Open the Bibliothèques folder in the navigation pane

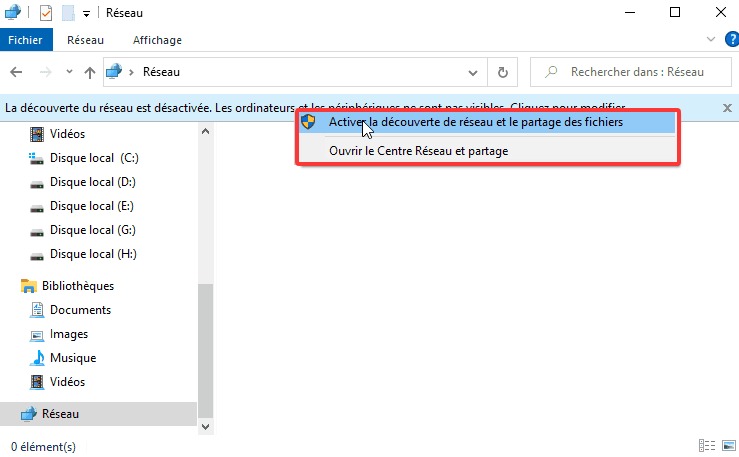77,286
